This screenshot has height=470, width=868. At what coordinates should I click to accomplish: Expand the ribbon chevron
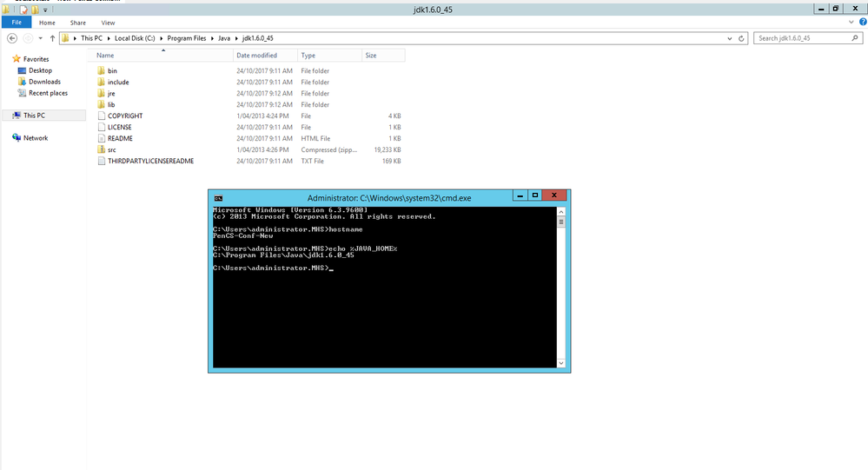(851, 22)
